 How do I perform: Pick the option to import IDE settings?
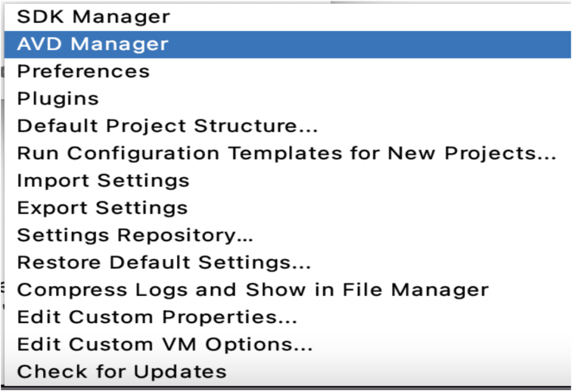click(x=103, y=180)
